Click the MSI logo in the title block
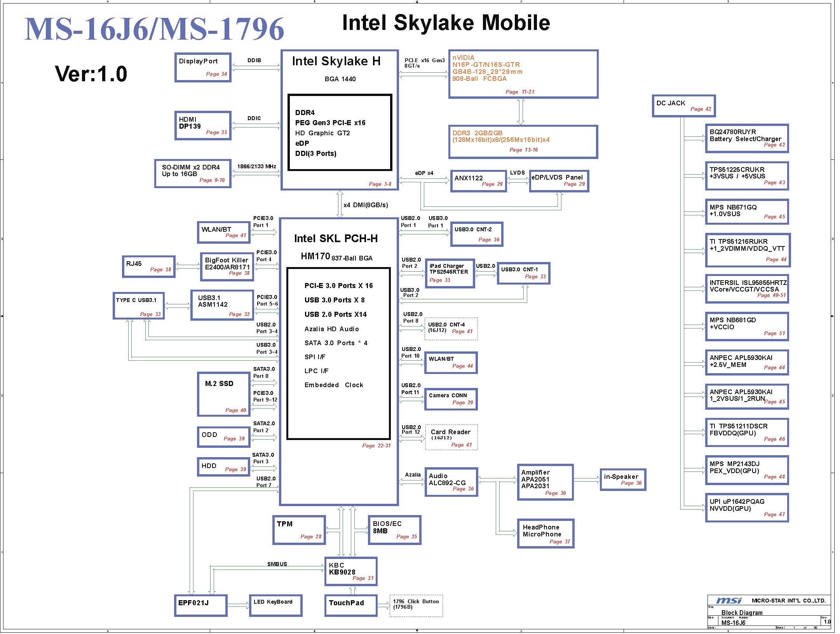Image resolution: width=840 pixels, height=634 pixels. (x=729, y=601)
